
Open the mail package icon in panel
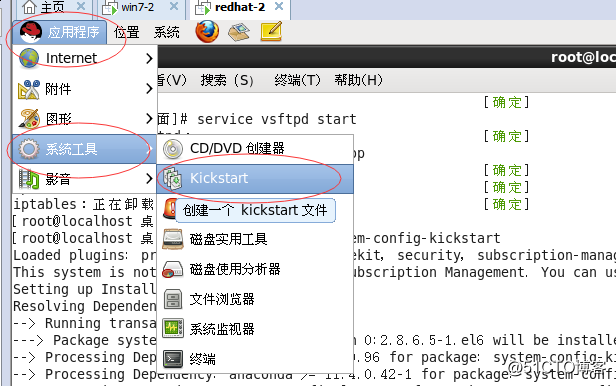(x=238, y=31)
